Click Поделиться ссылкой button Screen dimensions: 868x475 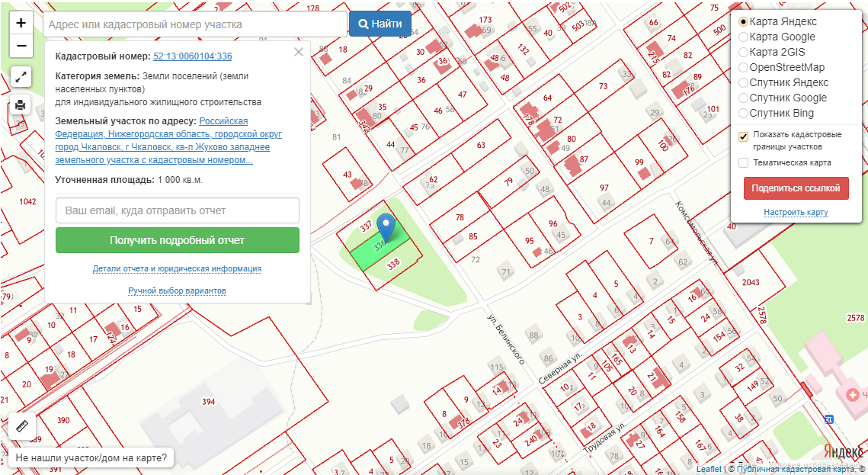point(796,188)
